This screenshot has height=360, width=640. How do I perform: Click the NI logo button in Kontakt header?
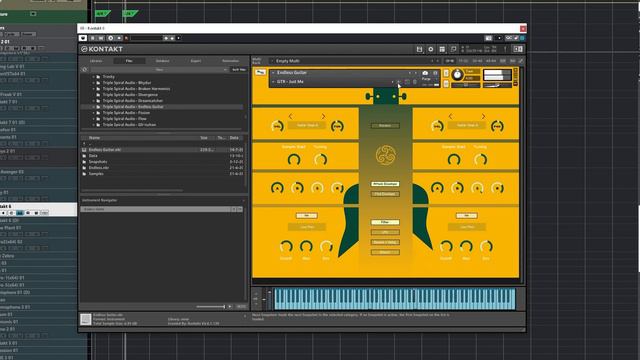pos(518,49)
